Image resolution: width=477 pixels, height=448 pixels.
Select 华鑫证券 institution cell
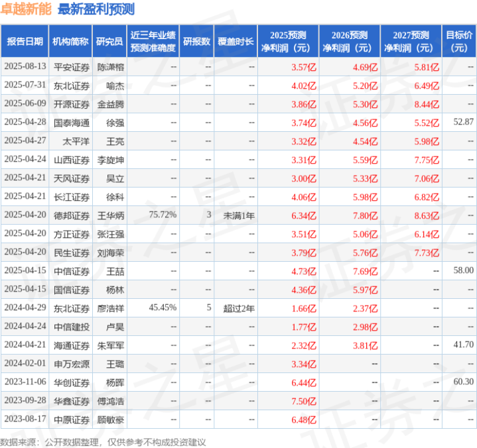[x=72, y=401]
